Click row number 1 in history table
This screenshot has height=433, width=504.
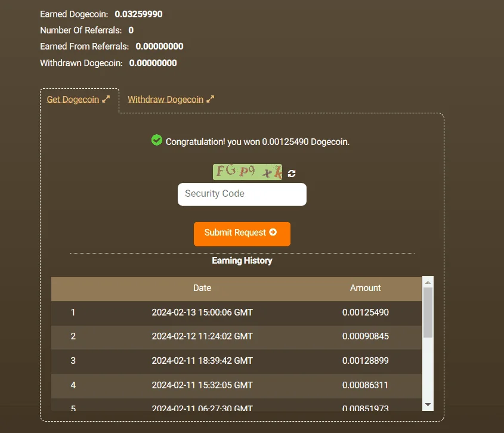[73, 312]
